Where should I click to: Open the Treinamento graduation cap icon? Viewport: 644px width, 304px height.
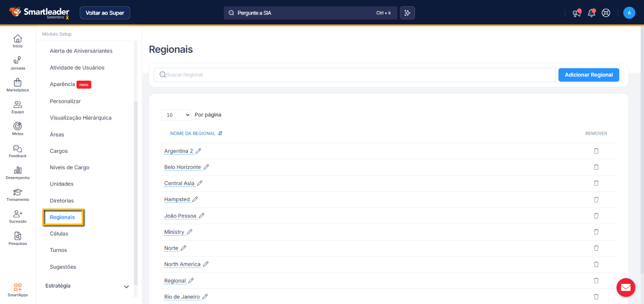[x=18, y=192]
